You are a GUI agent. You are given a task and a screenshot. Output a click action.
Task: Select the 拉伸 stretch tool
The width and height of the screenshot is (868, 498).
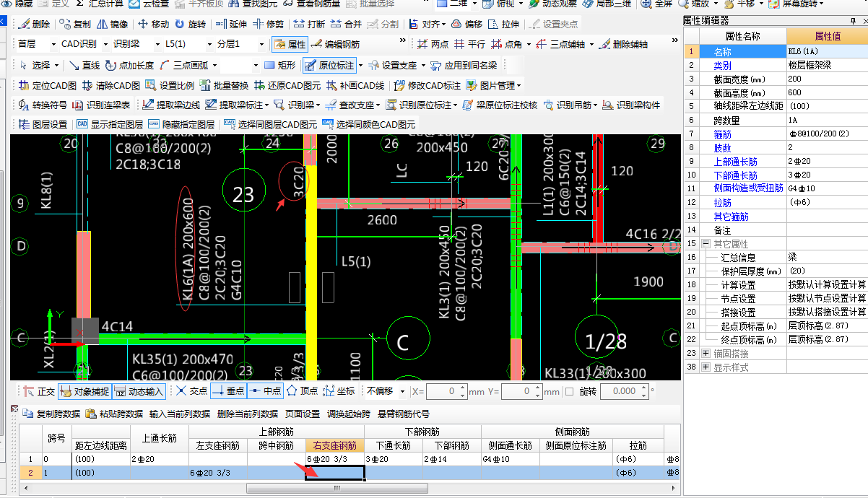tap(503, 24)
